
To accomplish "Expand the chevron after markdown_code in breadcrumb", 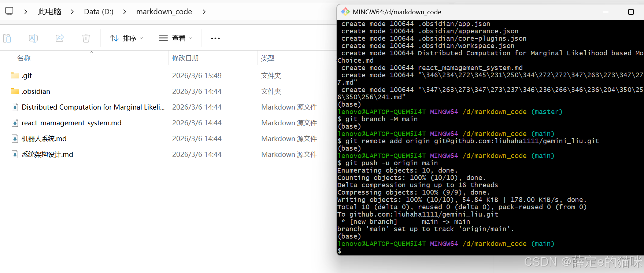I will pyautogui.click(x=204, y=12).
